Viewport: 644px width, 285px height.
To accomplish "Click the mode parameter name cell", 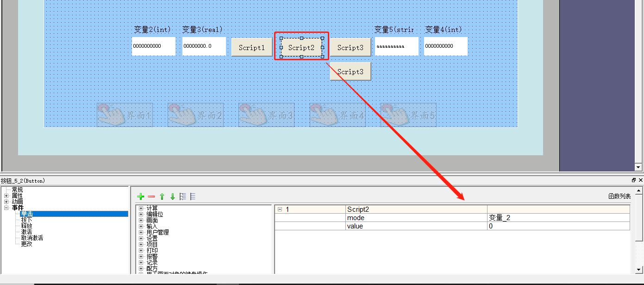I will coord(416,218).
